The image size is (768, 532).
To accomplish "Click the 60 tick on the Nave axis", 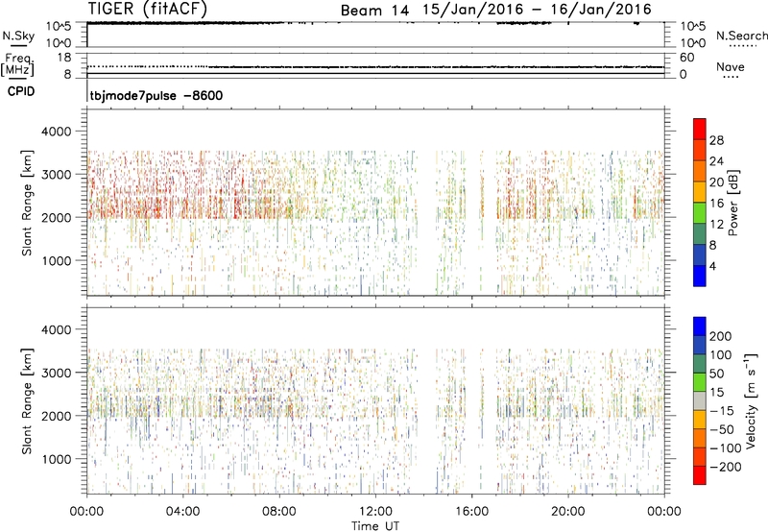I will click(686, 58).
